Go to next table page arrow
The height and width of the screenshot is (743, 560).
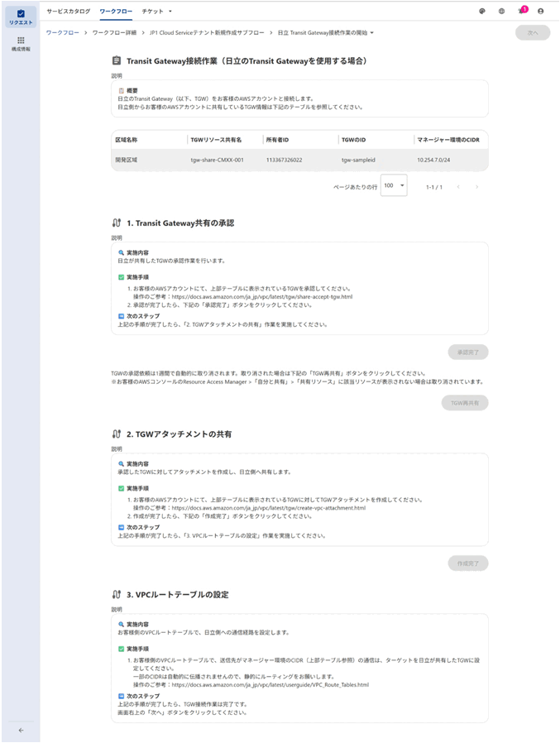(476, 187)
